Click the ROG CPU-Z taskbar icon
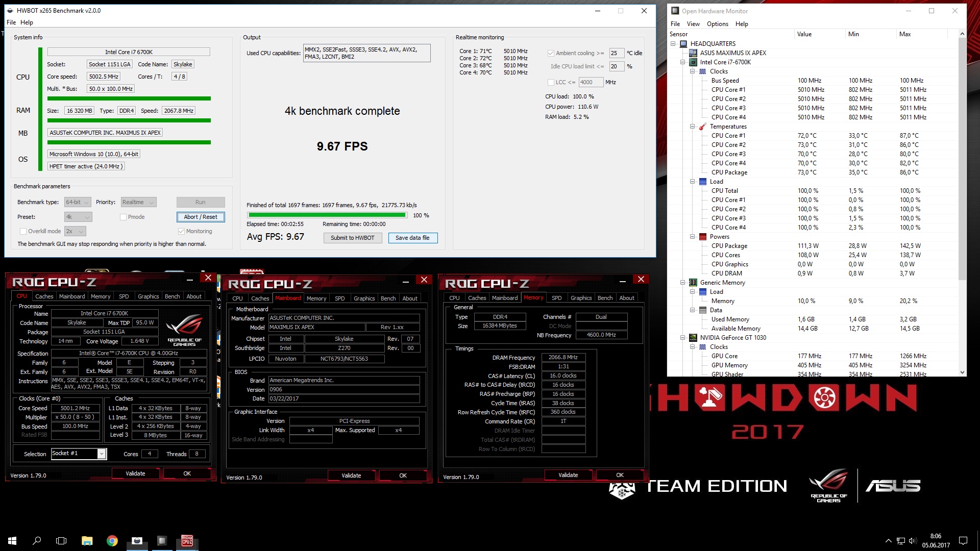This screenshot has height=551, width=980. click(x=187, y=541)
